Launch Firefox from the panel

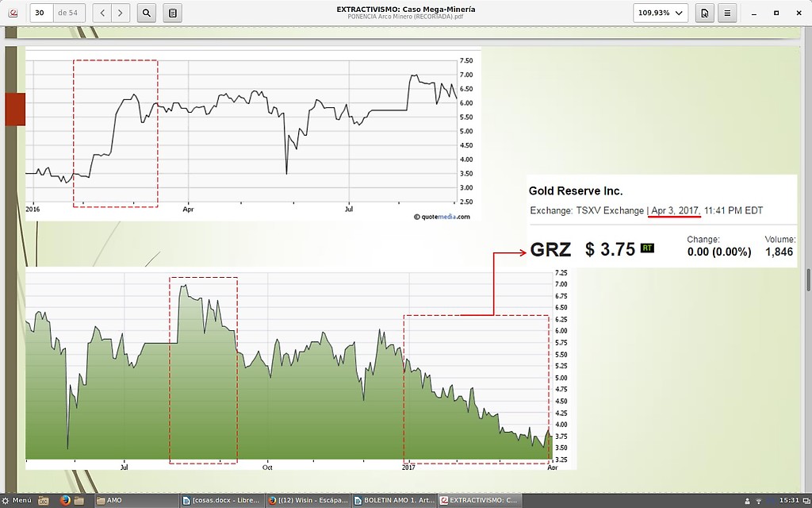(65, 500)
